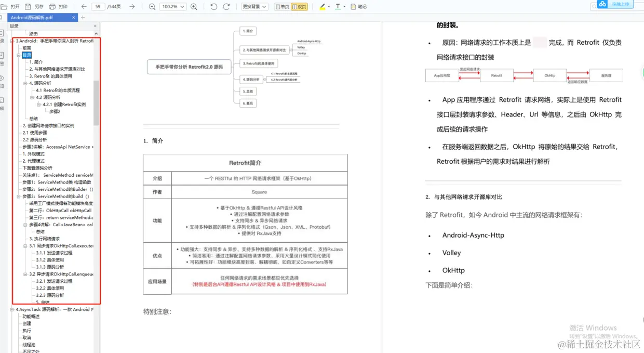Image resolution: width=644 pixels, height=353 pixels.
Task: Open the 书签 bookmark sidebar icon
Action: point(2,59)
